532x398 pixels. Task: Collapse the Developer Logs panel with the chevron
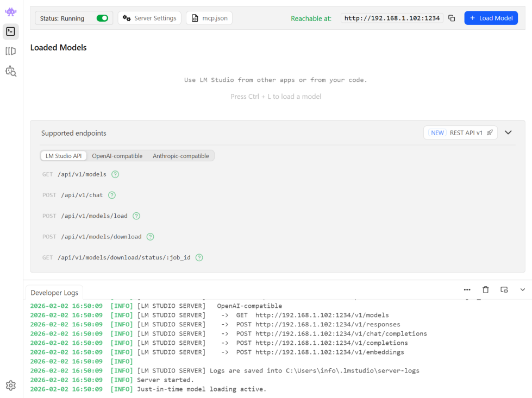523,290
